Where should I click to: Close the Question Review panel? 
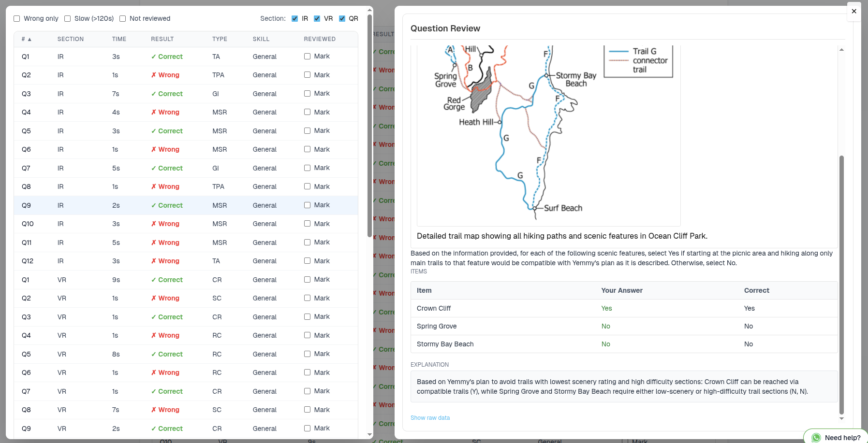(854, 11)
